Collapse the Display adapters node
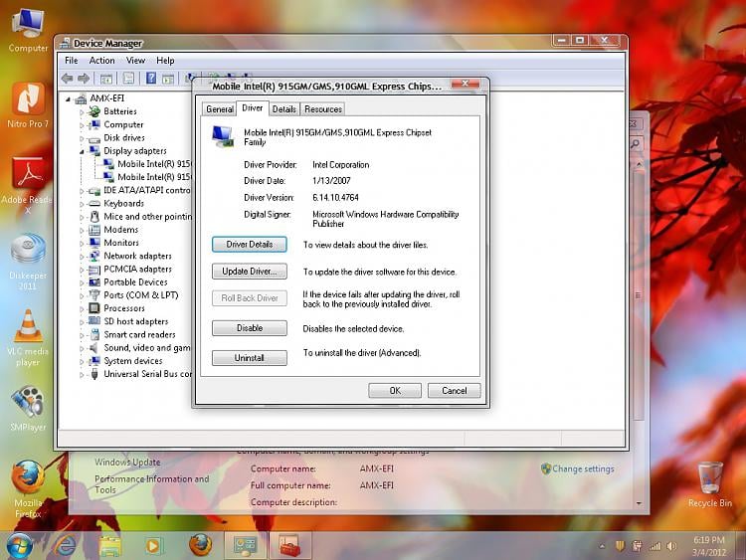746x560 pixels. pyautogui.click(x=82, y=151)
